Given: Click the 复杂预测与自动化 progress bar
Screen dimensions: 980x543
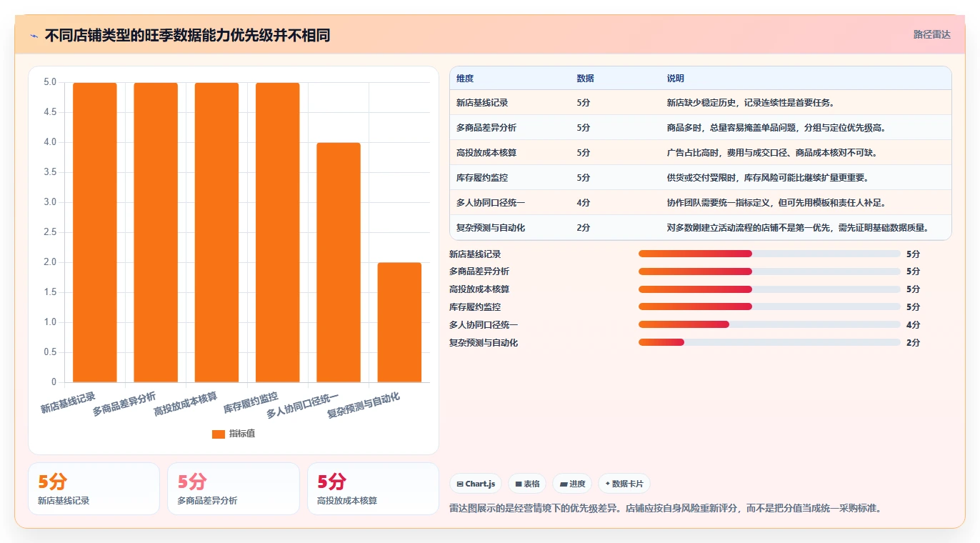Looking at the screenshot, I should 769,343.
